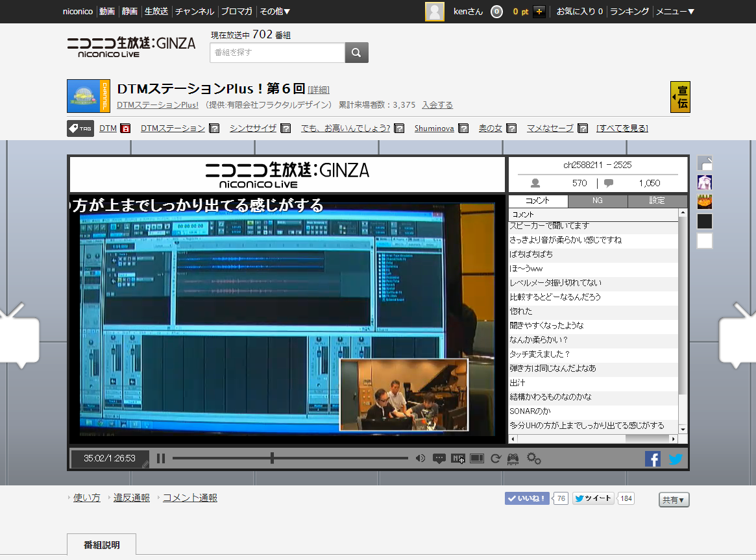Open the DTM tag link
Screen dimensions: 756x560
click(108, 128)
